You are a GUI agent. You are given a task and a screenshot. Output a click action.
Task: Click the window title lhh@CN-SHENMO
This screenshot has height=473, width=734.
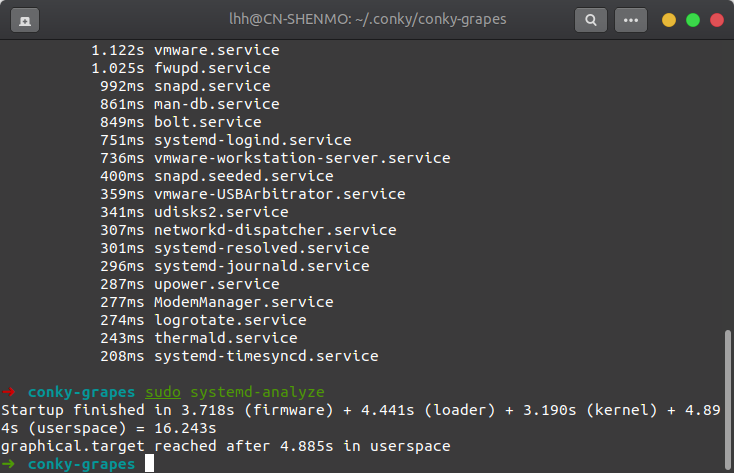[x=368, y=19]
